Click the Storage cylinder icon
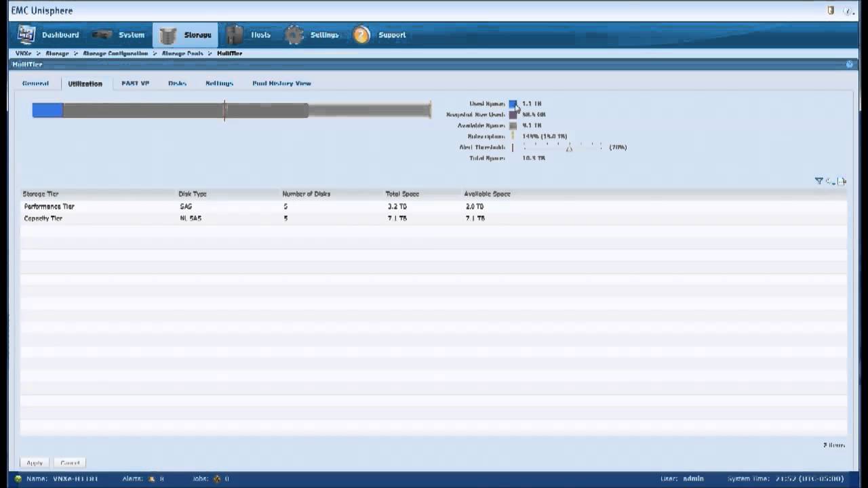This screenshot has height=488, width=868. (168, 35)
